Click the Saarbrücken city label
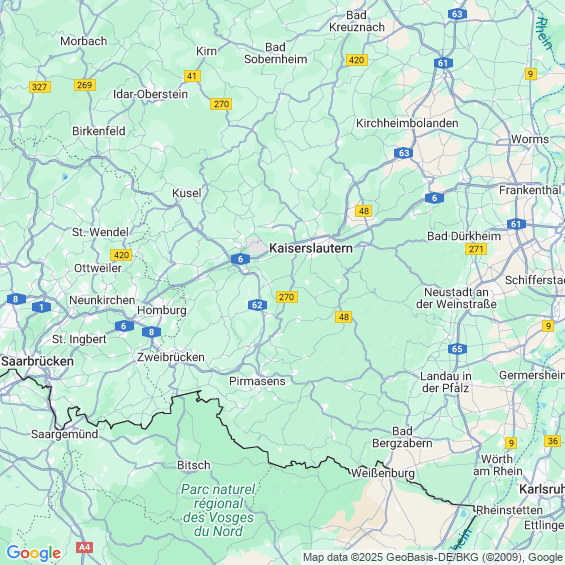Viewport: 565px width, 565px height. 37,361
